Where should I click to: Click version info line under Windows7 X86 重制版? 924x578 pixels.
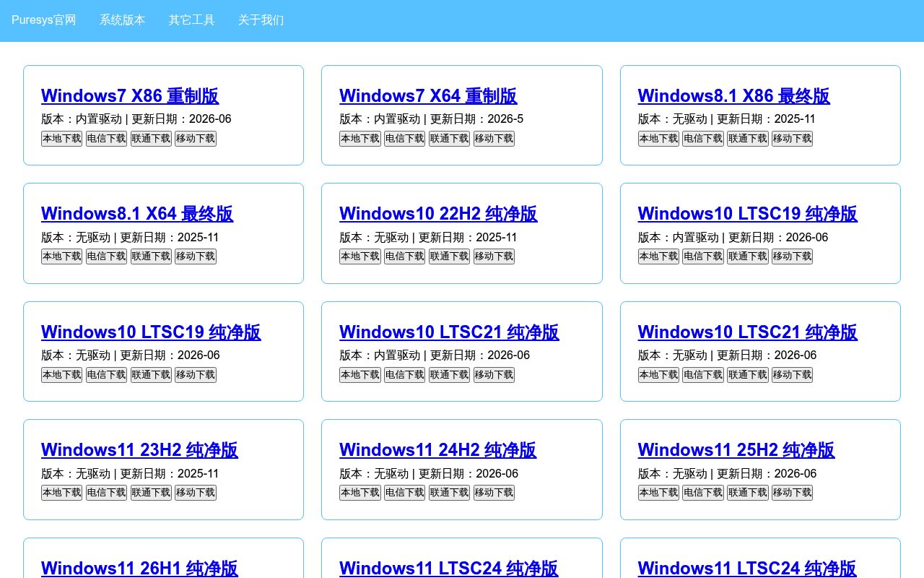click(136, 119)
